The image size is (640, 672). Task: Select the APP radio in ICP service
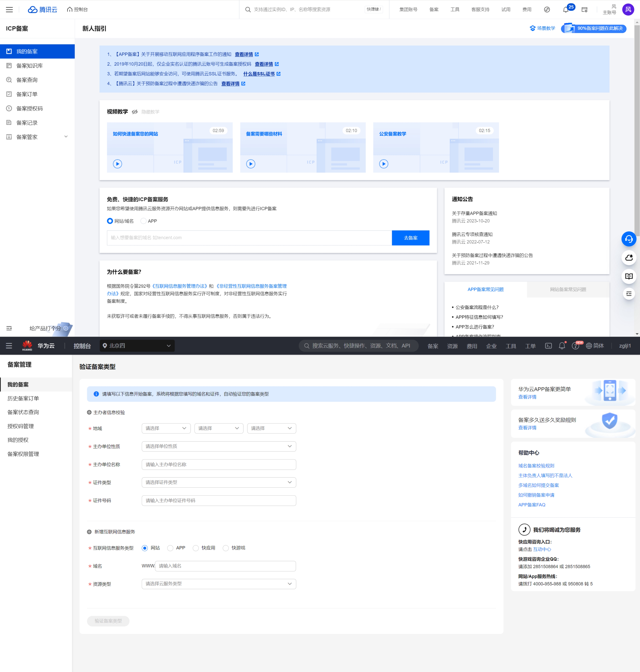[x=144, y=221]
